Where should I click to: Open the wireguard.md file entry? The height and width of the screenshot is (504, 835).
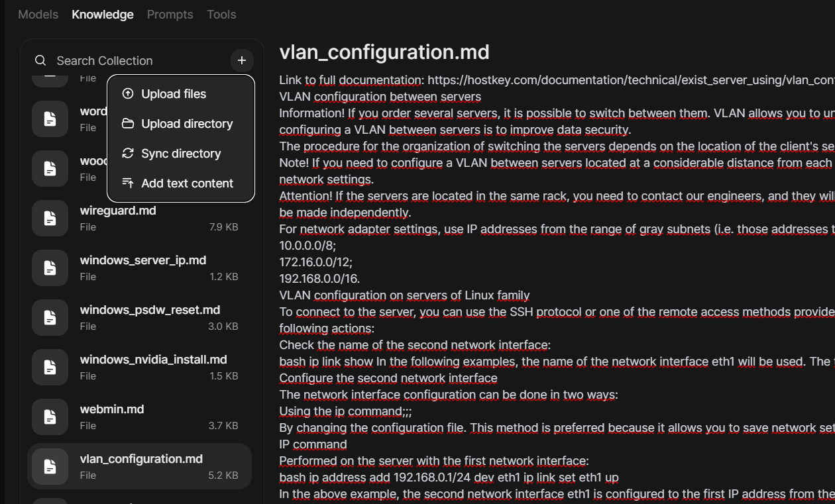118,211
